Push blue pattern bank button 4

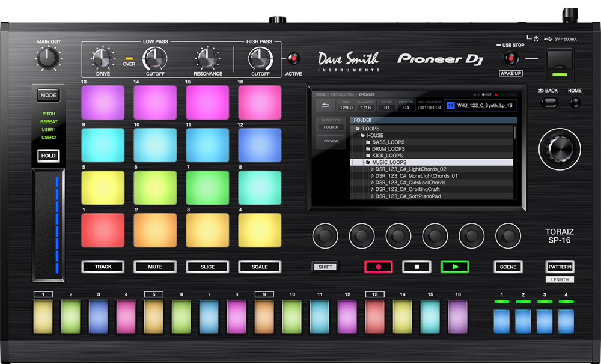point(566,321)
